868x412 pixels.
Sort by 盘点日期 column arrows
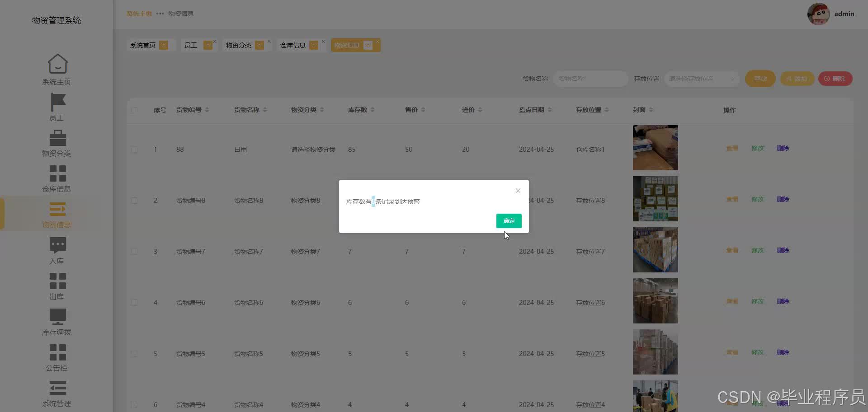click(550, 110)
